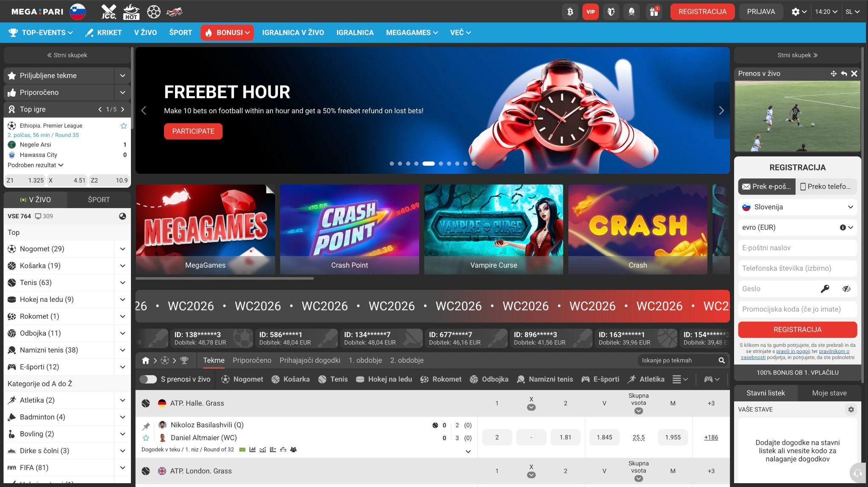Select Košarka in the sport filter bar
The width and height of the screenshot is (868, 487).
tap(291, 379)
